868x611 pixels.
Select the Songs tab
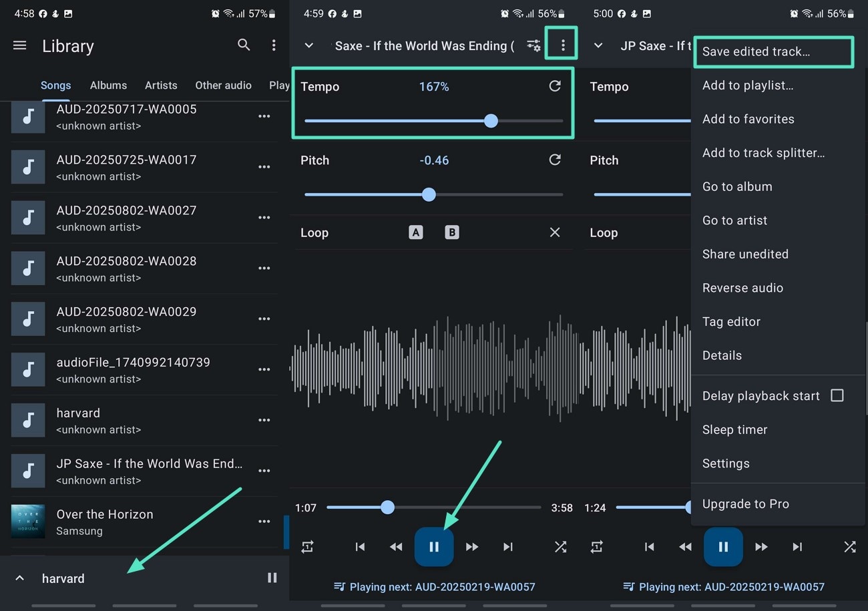pyautogui.click(x=55, y=85)
